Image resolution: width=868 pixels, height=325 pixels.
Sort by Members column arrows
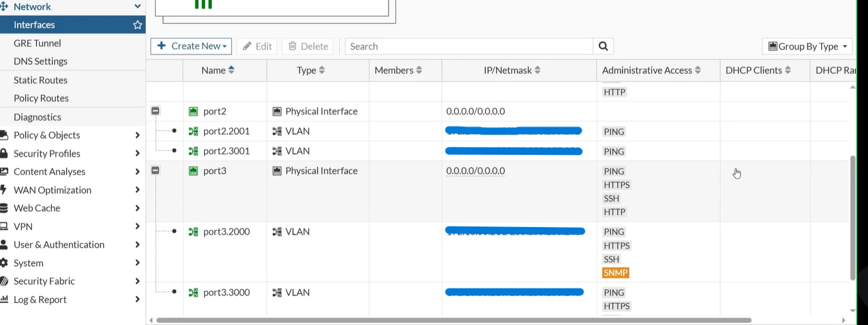tap(419, 70)
